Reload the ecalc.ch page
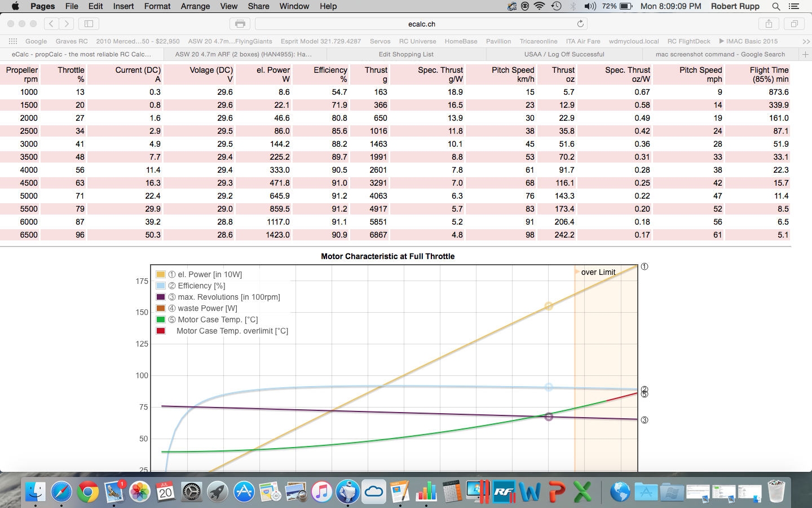Image resolution: width=812 pixels, height=508 pixels. coord(580,24)
